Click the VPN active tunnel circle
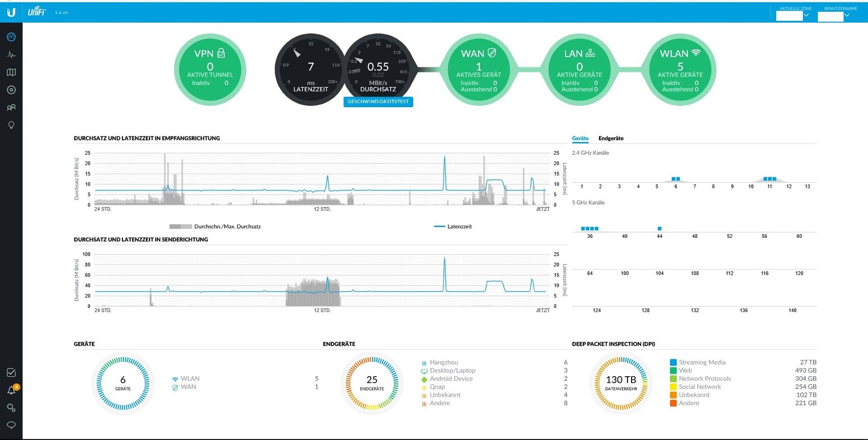Screen dimensions: 868x440 [210, 70]
